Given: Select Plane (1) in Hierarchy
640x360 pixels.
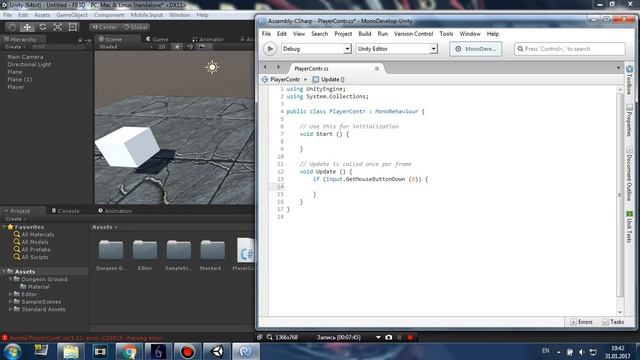Looking at the screenshot, I should coord(20,80).
